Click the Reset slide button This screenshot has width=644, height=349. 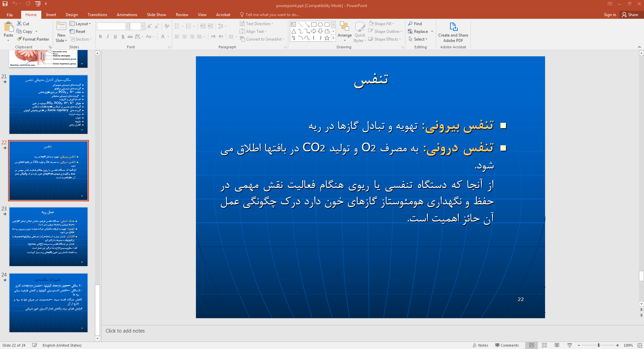point(78,32)
